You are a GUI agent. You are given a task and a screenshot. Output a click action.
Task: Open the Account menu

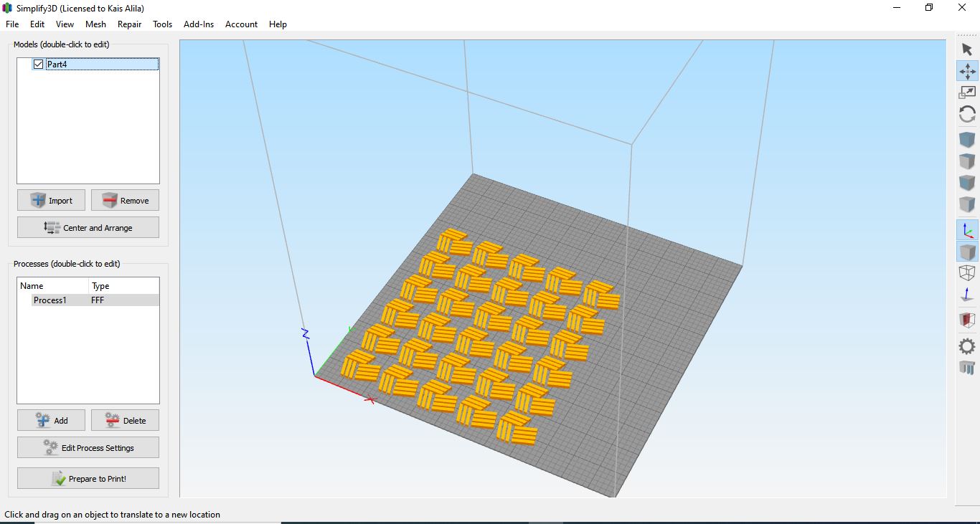[x=241, y=24]
